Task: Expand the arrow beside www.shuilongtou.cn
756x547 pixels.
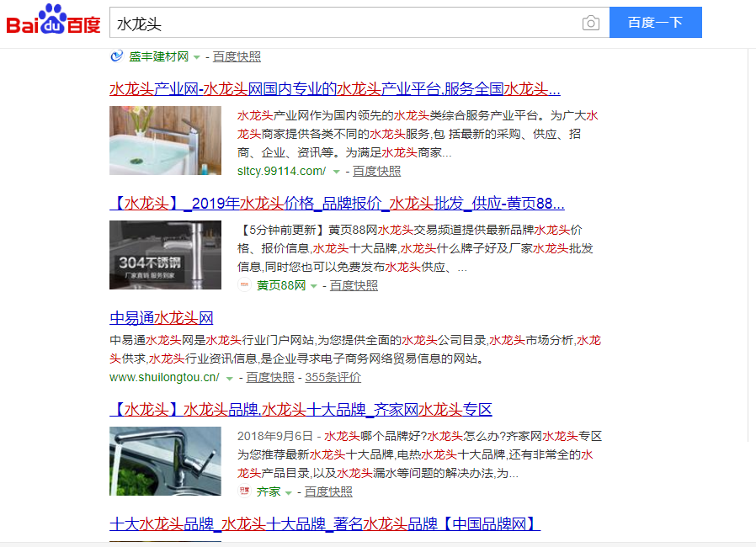Action: point(230,378)
